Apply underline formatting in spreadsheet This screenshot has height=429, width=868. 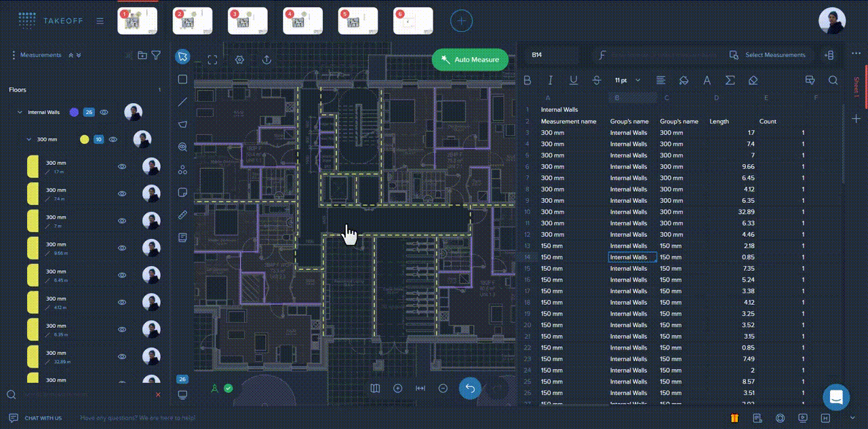[574, 80]
